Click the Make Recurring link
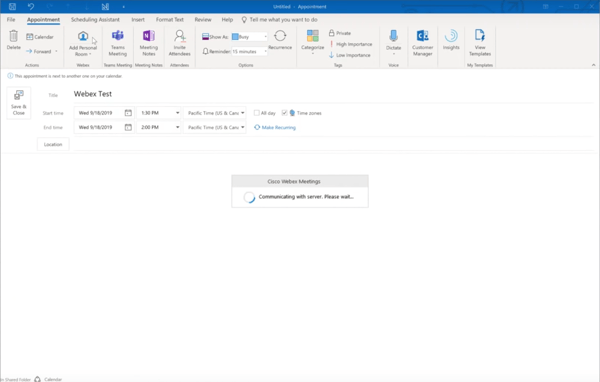This screenshot has height=382, width=600. [x=275, y=127]
